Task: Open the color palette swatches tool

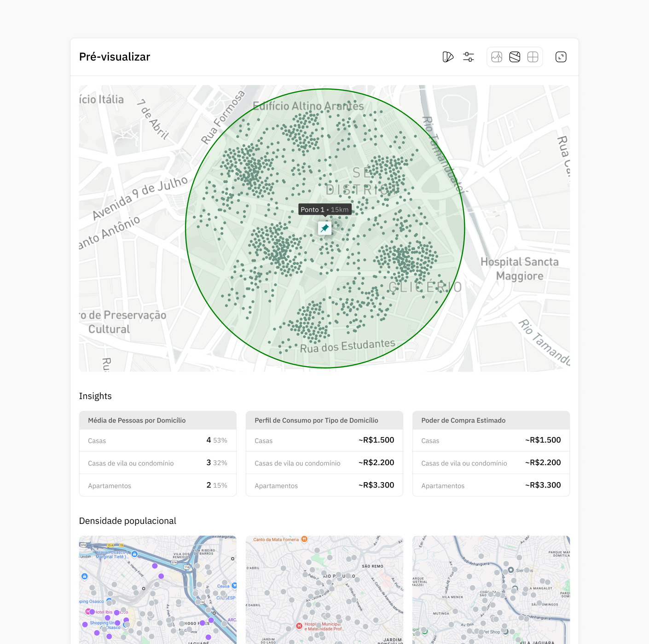Action: click(448, 57)
